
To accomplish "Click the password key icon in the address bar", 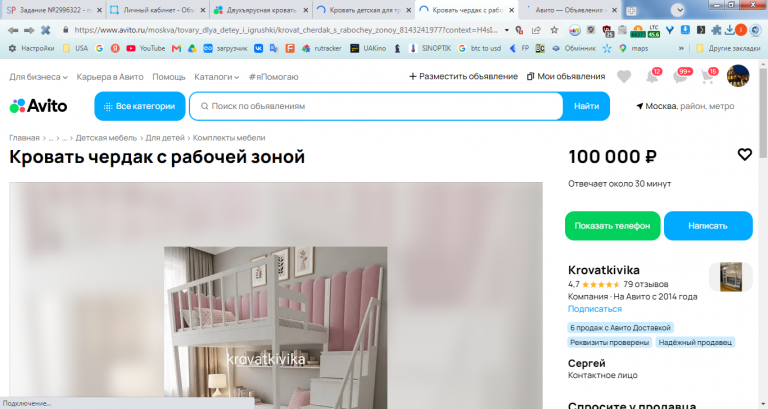I will coord(520,30).
